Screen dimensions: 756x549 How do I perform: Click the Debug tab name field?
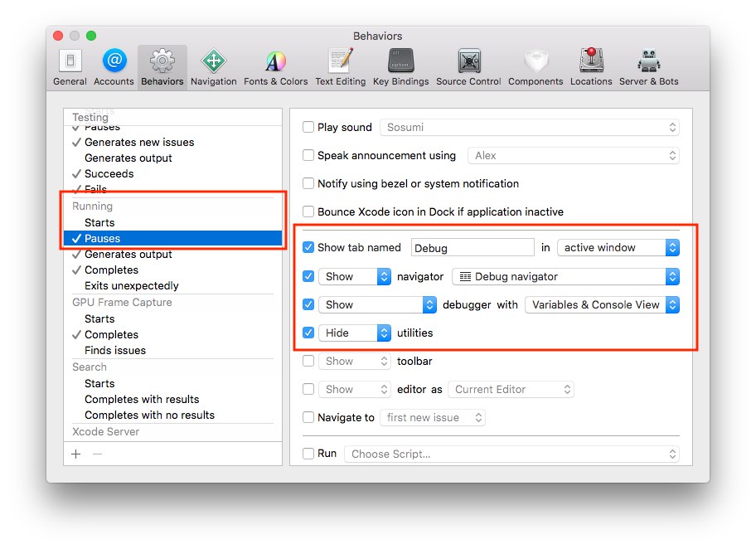(472, 247)
